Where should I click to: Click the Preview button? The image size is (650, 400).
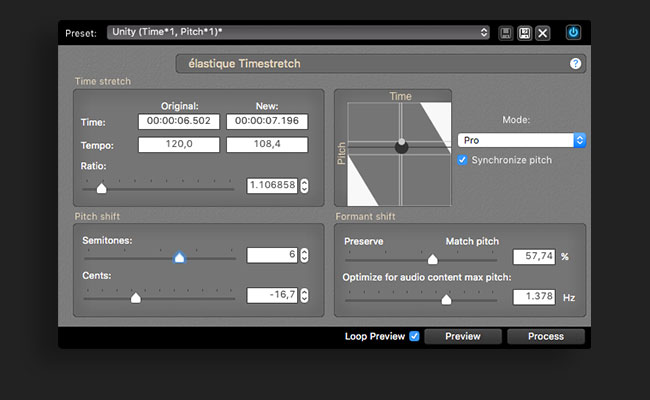coord(463,336)
